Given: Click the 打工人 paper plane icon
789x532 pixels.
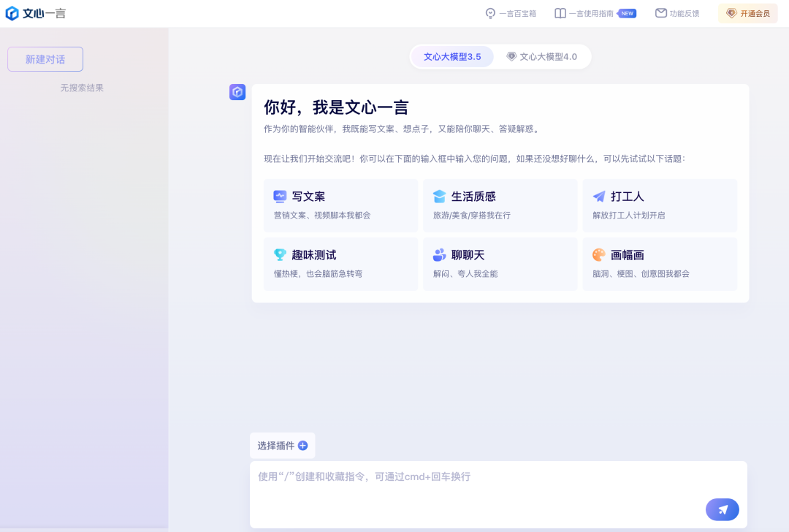Looking at the screenshot, I should (599, 197).
